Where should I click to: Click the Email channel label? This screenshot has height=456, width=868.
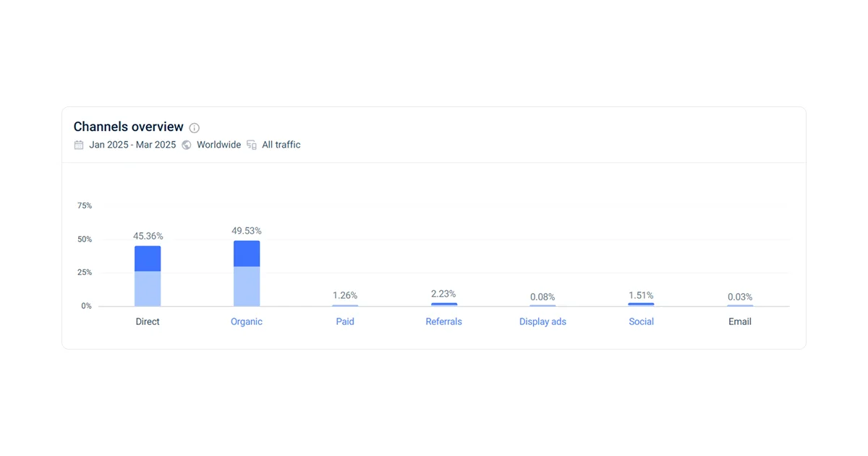(740, 321)
